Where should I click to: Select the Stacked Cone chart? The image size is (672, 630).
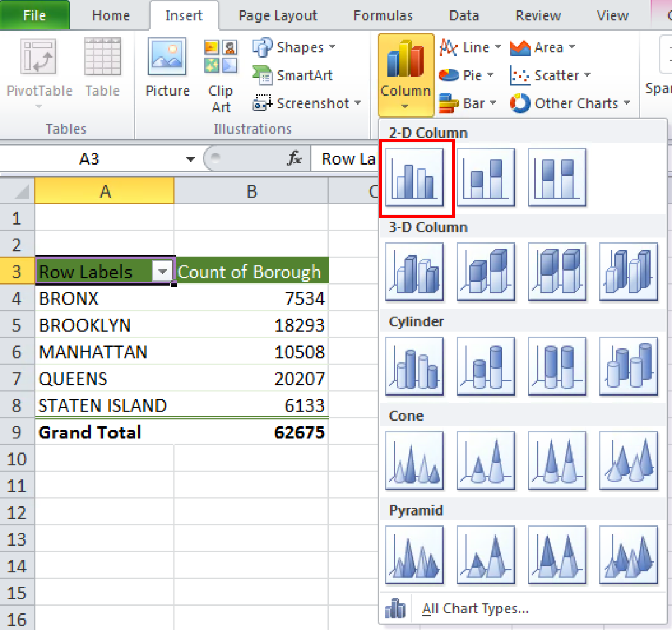pyautogui.click(x=485, y=460)
